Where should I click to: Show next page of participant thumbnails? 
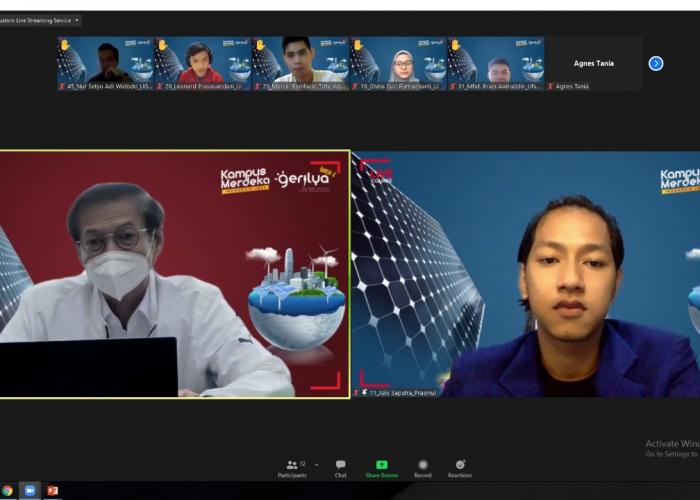[656, 63]
